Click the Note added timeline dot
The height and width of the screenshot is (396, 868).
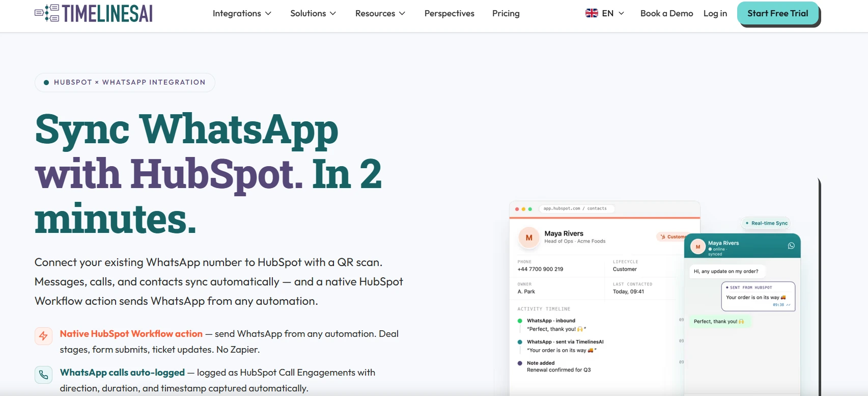[520, 363]
